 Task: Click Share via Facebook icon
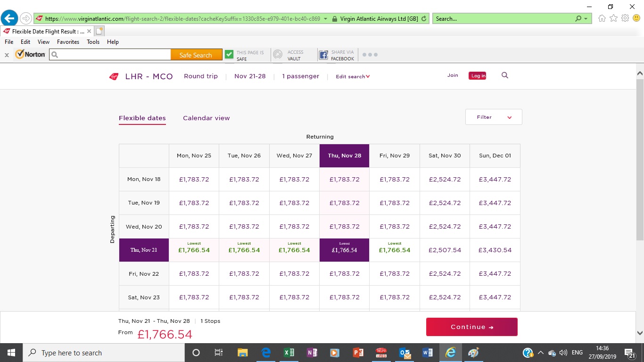pos(324,55)
